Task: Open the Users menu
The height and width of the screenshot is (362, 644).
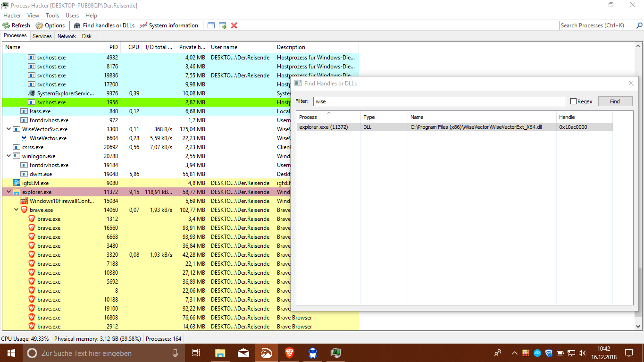Action: 72,16
